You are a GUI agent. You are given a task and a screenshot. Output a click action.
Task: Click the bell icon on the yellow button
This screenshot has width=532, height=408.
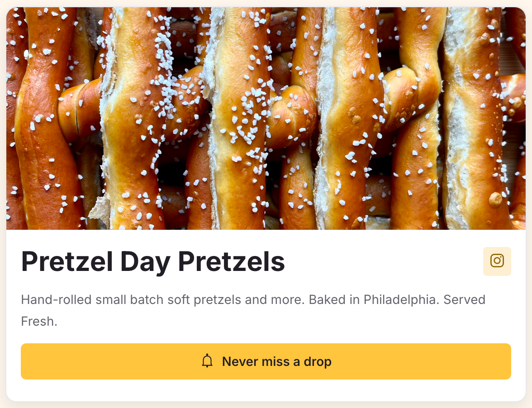[207, 361]
